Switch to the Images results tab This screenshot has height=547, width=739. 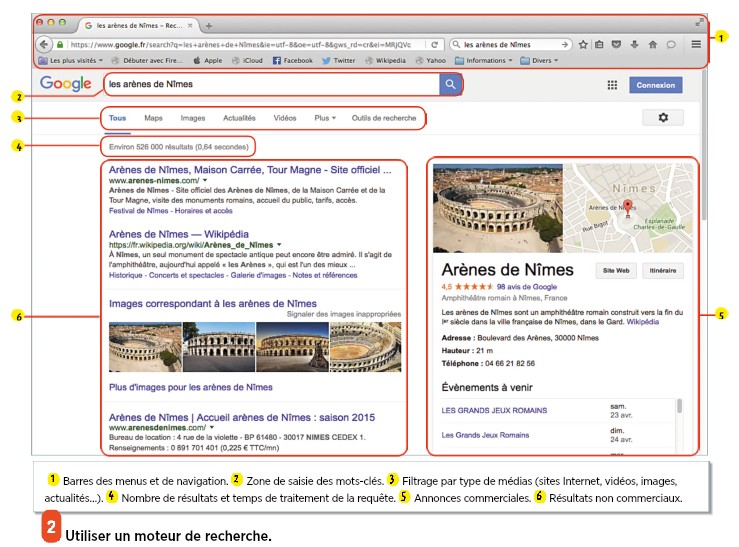click(193, 118)
